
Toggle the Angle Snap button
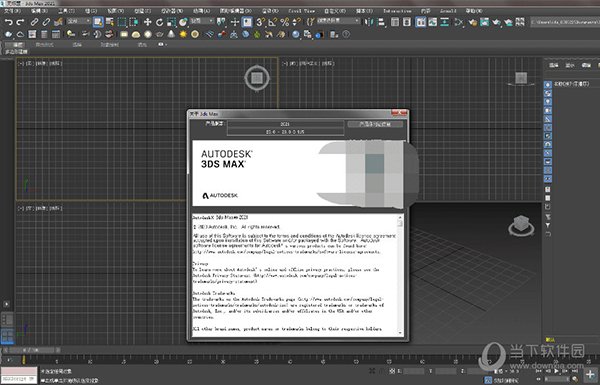click(272, 22)
